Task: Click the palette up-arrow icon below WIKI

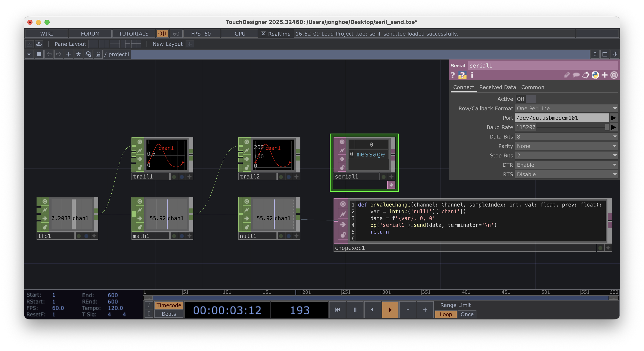Action: point(30,44)
